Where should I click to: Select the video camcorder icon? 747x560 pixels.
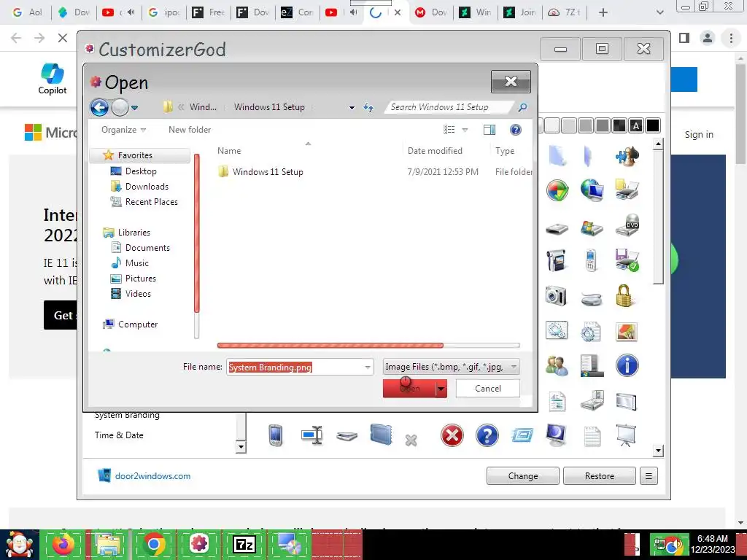tap(556, 260)
